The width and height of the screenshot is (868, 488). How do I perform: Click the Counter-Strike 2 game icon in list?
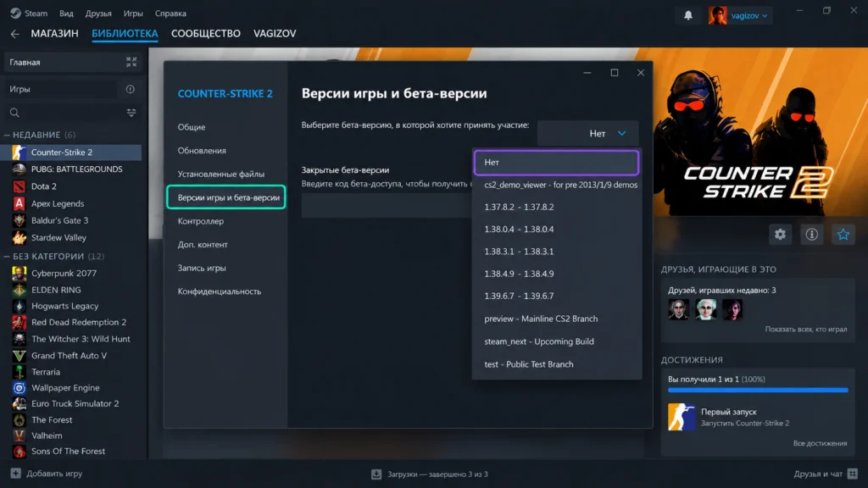click(19, 152)
